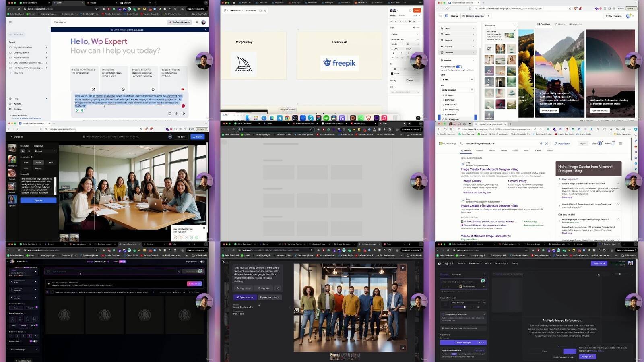
Task: Open Google apps grid in Gemini window
Action: [196, 22]
